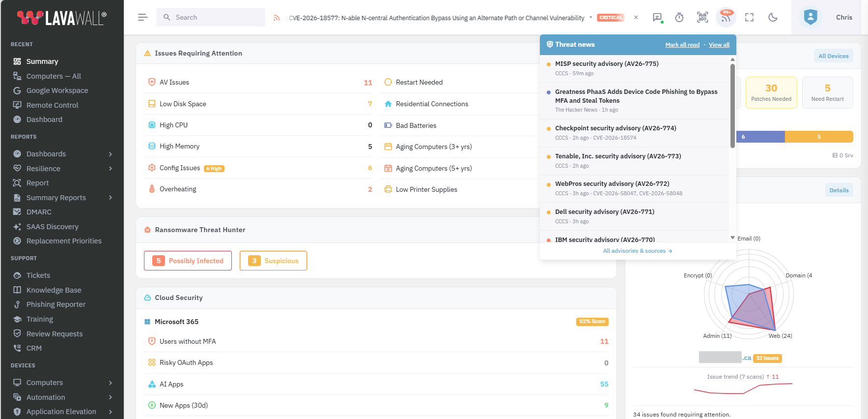Enter fullscreen mode icon

[x=749, y=18]
